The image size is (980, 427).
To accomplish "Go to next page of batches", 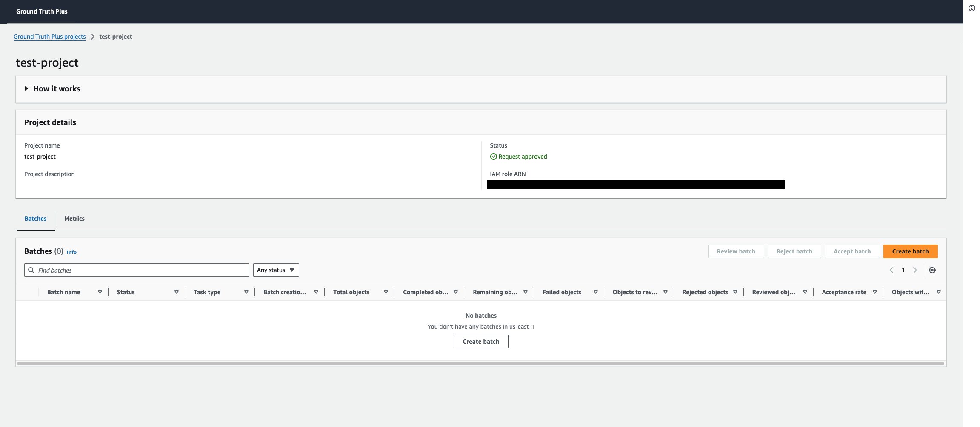I will [915, 270].
